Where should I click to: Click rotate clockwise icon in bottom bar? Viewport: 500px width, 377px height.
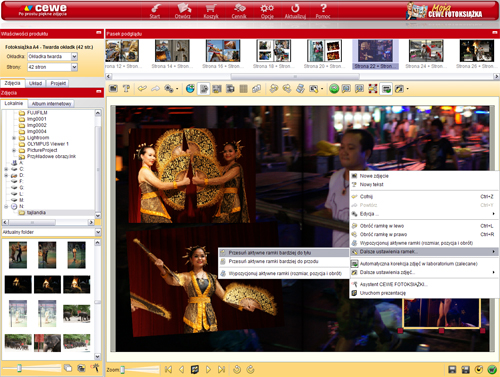[x=250, y=369]
